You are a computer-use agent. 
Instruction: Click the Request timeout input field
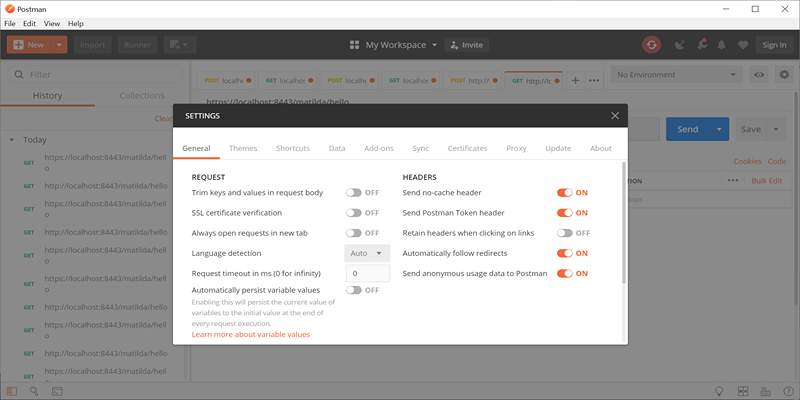tap(367, 273)
